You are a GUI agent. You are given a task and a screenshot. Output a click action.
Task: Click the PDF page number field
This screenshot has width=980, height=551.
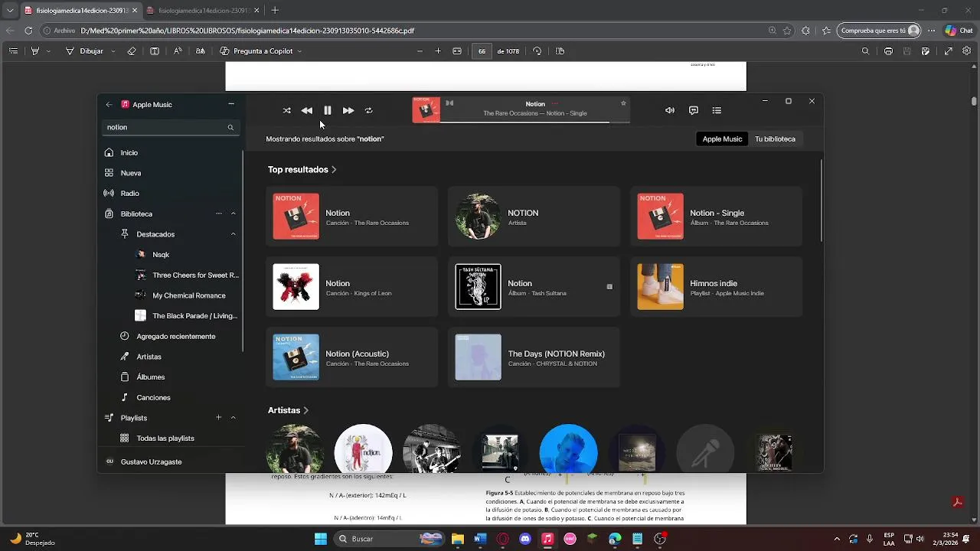click(482, 51)
